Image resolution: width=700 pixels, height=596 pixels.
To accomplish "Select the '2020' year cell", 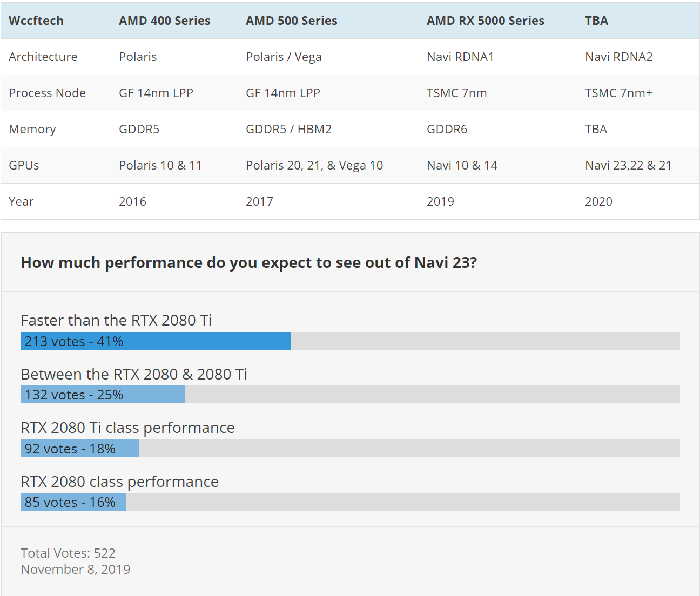I will [x=638, y=201].
